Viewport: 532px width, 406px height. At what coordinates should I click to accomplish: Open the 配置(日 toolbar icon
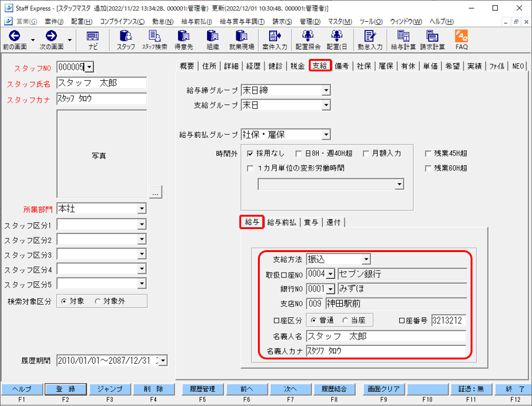(x=337, y=40)
